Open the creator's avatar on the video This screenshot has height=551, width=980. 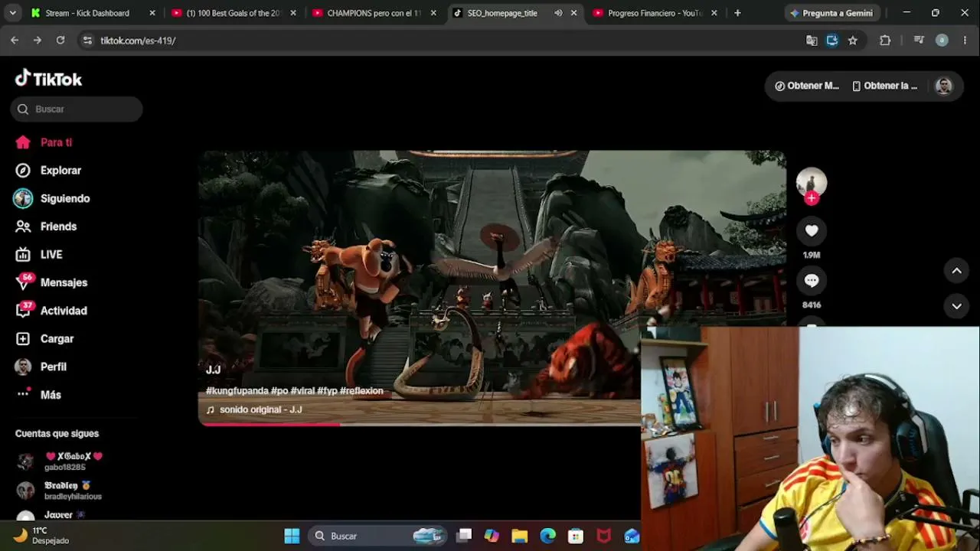tap(812, 182)
